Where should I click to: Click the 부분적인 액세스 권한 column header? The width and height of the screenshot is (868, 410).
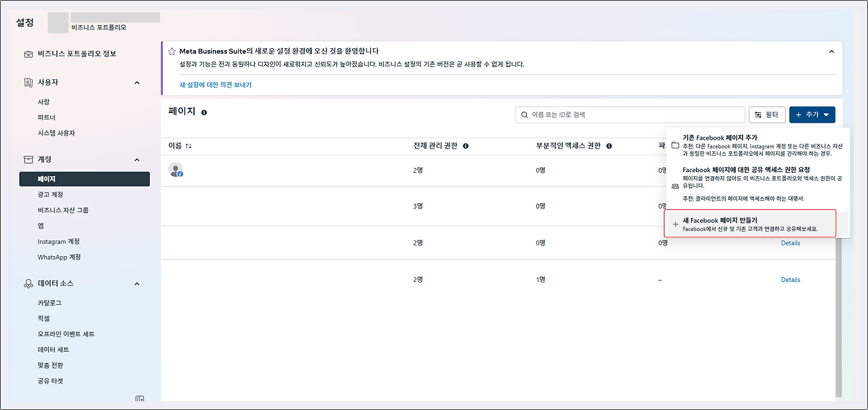[x=568, y=146]
